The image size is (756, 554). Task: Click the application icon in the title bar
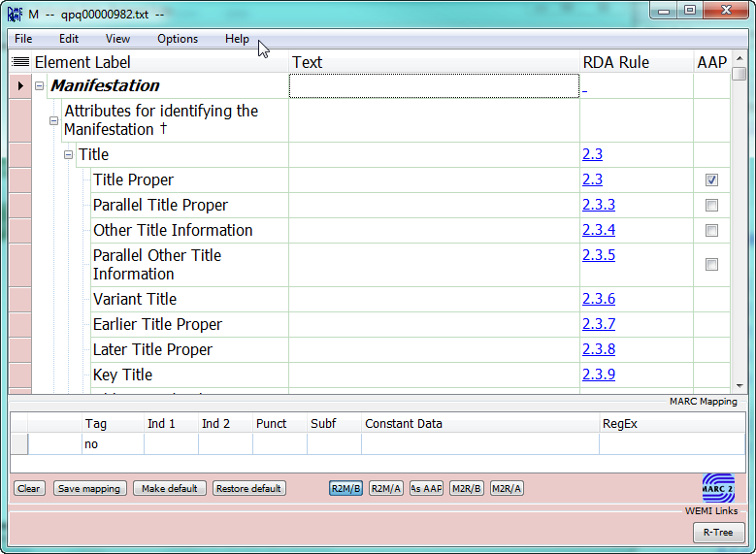[15, 15]
